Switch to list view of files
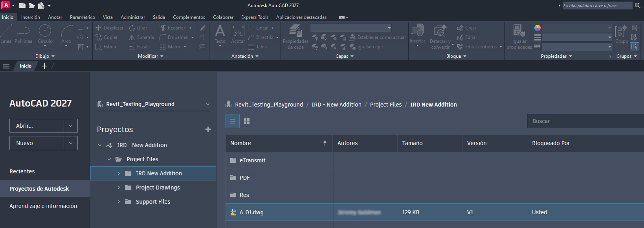This screenshot has height=228, width=644. tap(233, 121)
